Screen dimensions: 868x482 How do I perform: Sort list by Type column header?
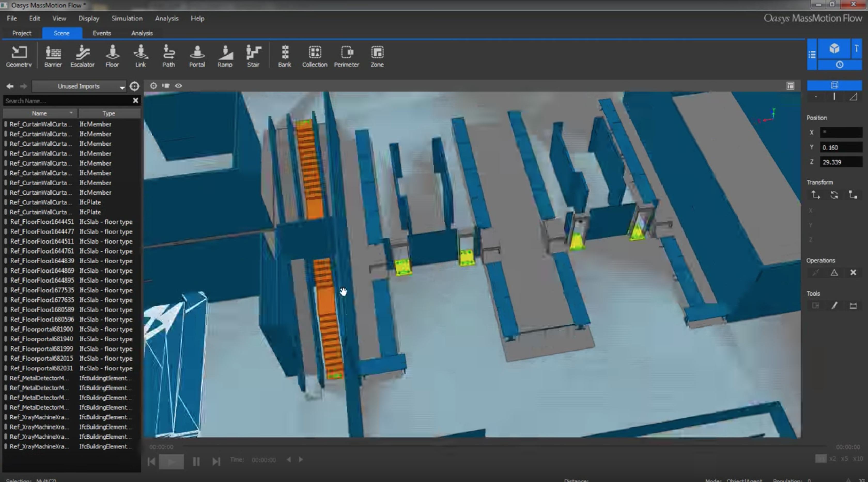coord(109,113)
